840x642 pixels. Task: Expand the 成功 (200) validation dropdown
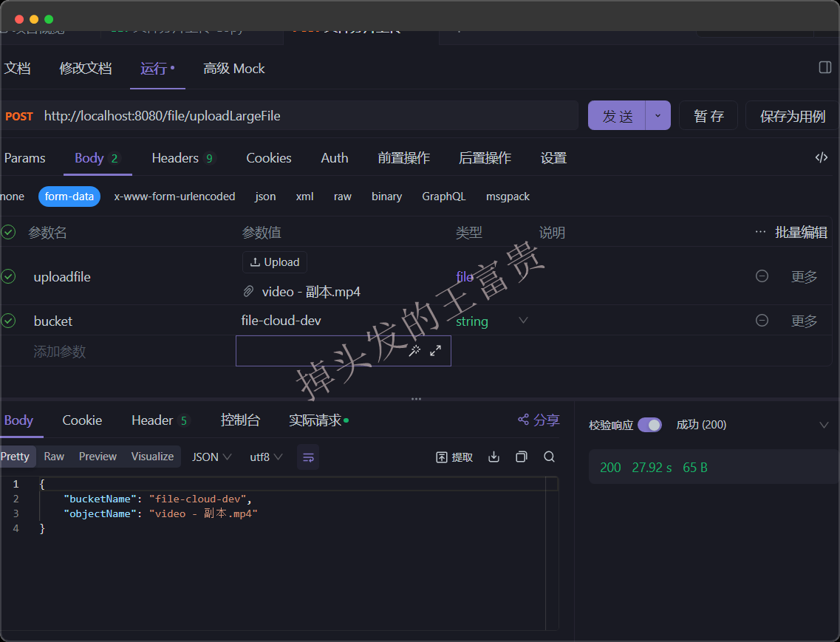tap(824, 425)
